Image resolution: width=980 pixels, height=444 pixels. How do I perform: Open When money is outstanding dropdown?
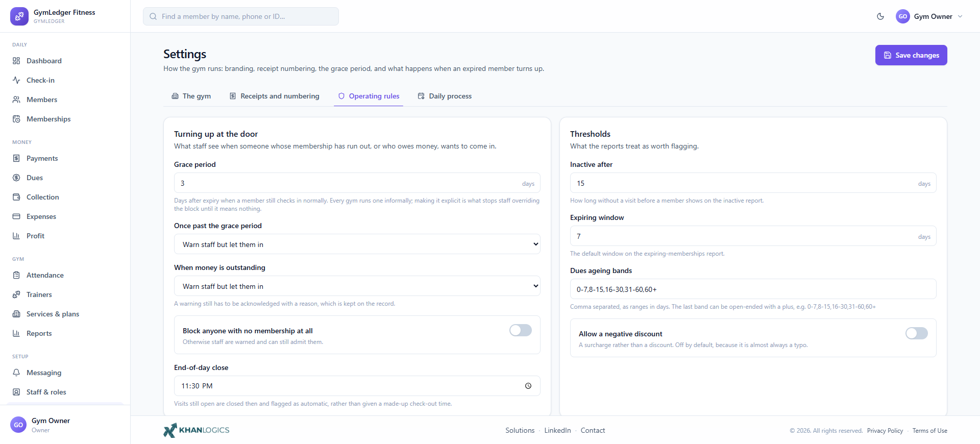(357, 286)
